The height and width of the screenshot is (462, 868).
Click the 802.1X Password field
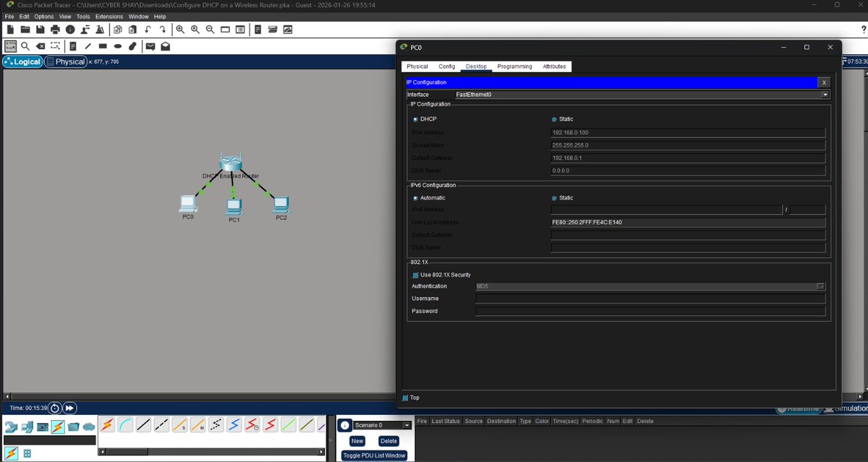point(650,312)
